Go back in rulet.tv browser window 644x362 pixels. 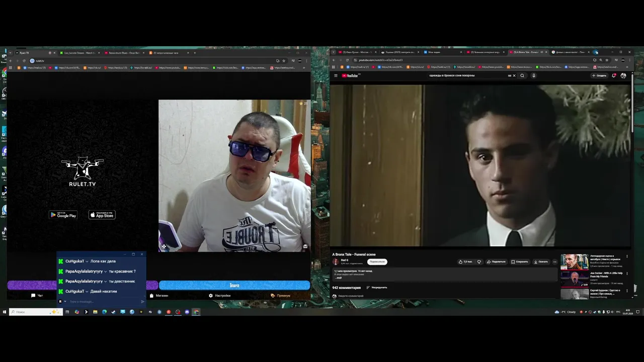tap(11, 61)
